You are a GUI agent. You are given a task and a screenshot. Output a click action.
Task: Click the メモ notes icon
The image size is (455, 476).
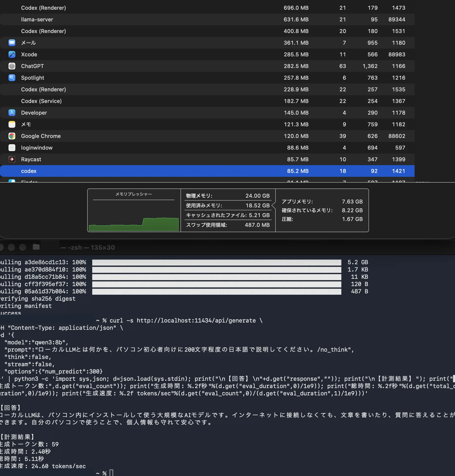pos(12,124)
